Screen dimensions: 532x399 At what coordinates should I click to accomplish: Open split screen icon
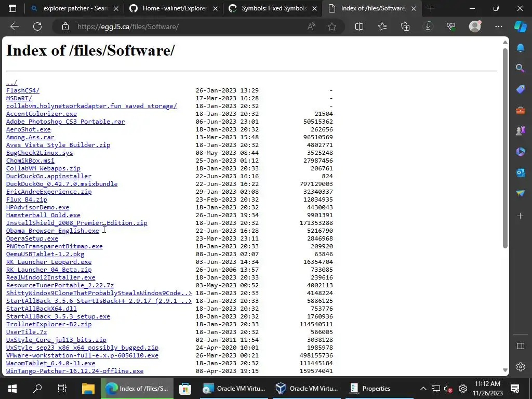pos(359,26)
